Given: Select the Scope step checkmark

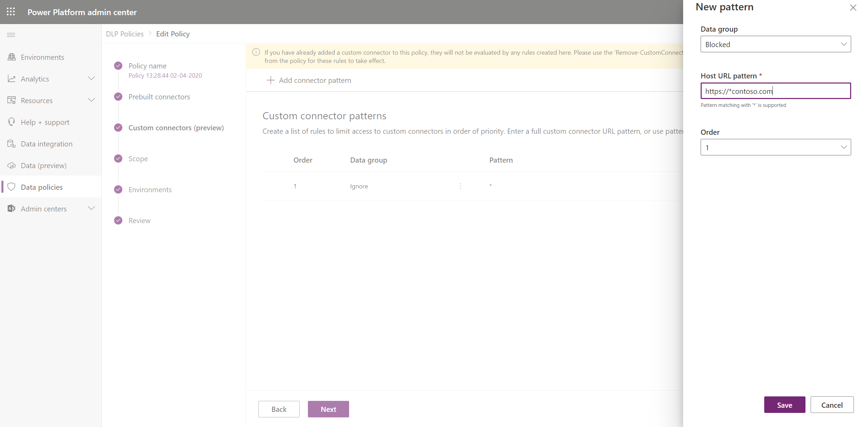Looking at the screenshot, I should click(118, 158).
